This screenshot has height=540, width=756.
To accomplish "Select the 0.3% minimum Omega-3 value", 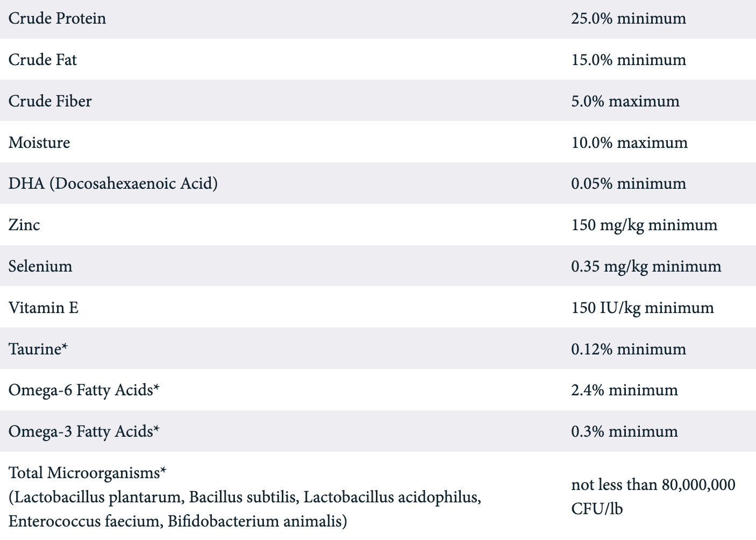I will coord(624,431).
